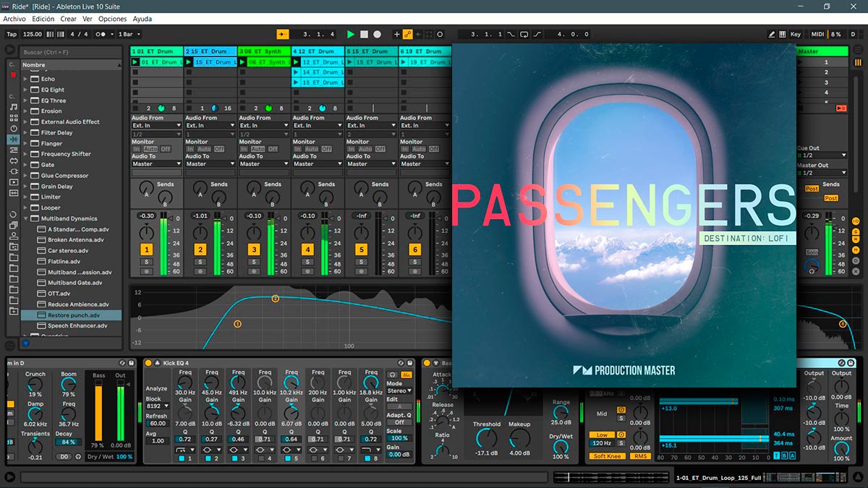Viewport: 868px width, 488px height.
Task: Click the Add Folder icon in browser
Action: click(x=12, y=312)
